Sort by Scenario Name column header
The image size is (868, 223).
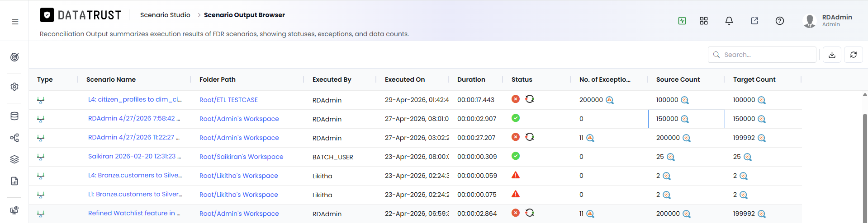coord(111,79)
